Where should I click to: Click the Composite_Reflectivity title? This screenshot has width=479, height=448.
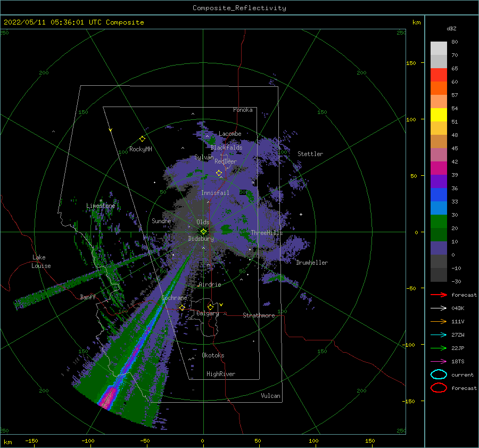pos(240,8)
